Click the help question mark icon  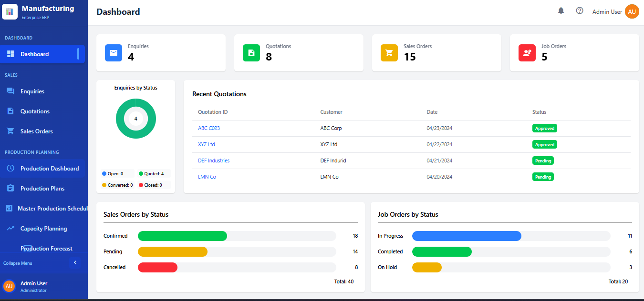pos(579,10)
